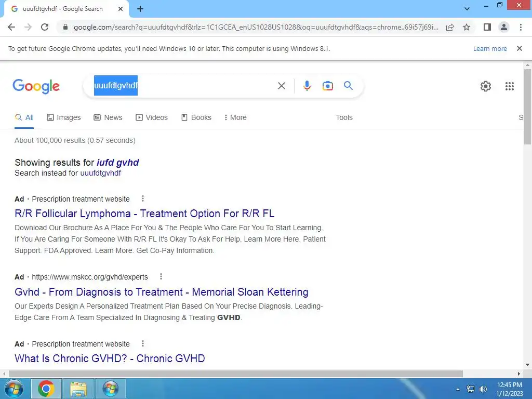This screenshot has width=532, height=399.
Task: Go to Google homepage logo
Action: tap(36, 86)
